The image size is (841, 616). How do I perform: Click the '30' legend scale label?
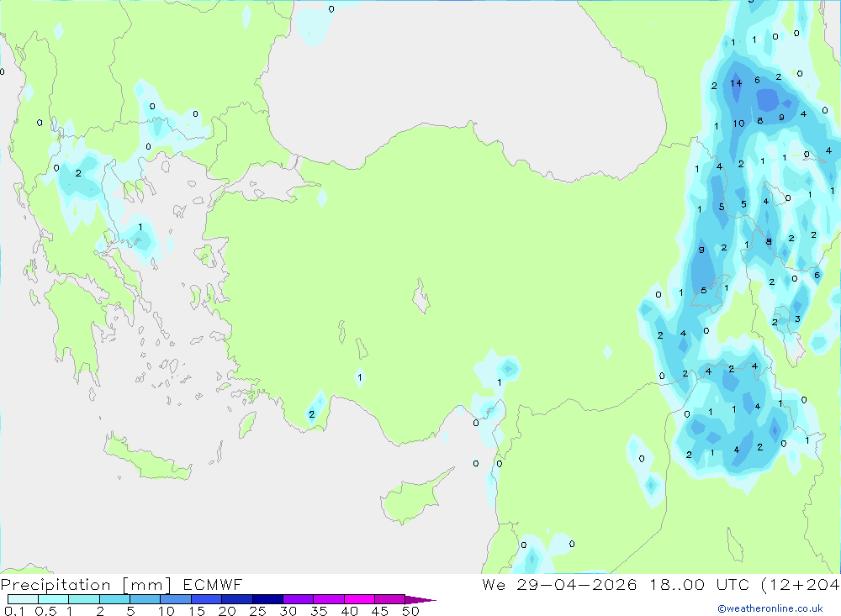(288, 611)
